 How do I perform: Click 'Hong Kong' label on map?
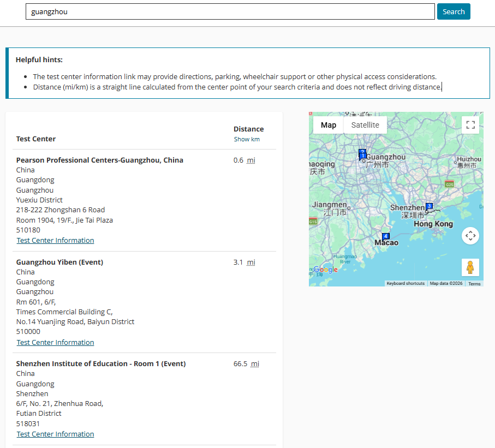tap(433, 224)
